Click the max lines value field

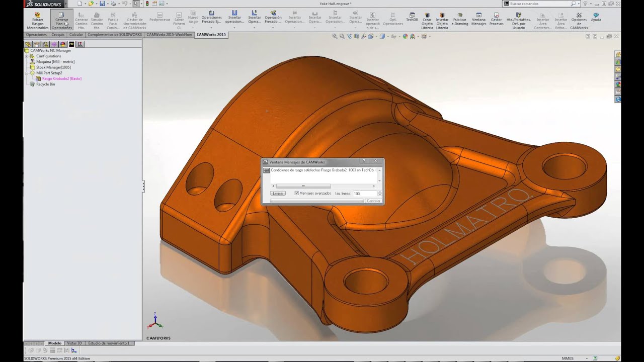click(365, 193)
